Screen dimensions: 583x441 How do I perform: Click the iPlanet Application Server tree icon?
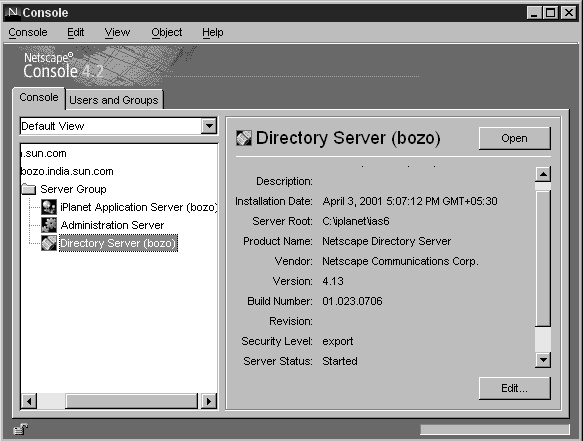[49, 207]
